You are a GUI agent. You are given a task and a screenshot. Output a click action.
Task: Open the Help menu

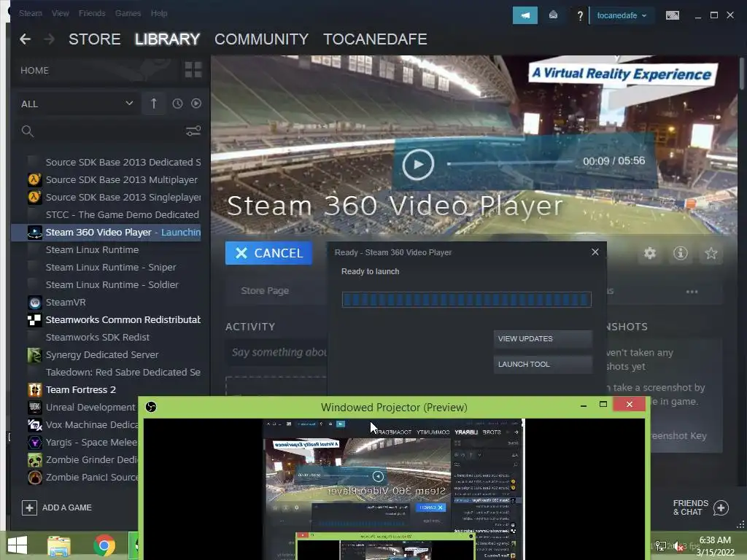click(x=158, y=13)
